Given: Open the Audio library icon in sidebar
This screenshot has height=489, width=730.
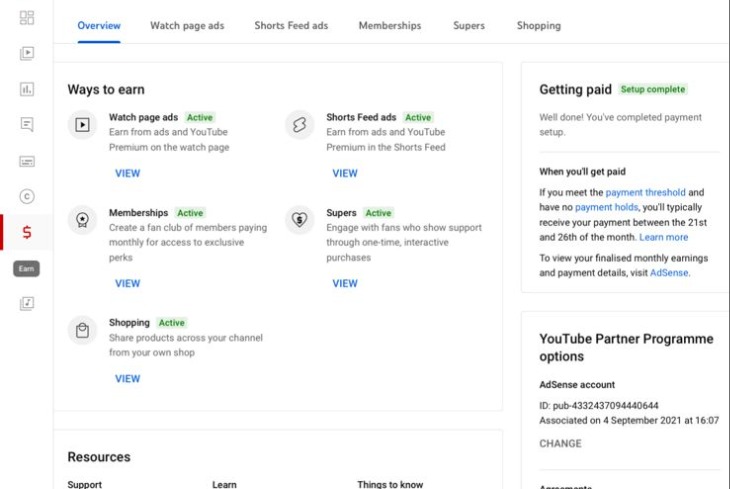Looking at the screenshot, I should pos(27,304).
